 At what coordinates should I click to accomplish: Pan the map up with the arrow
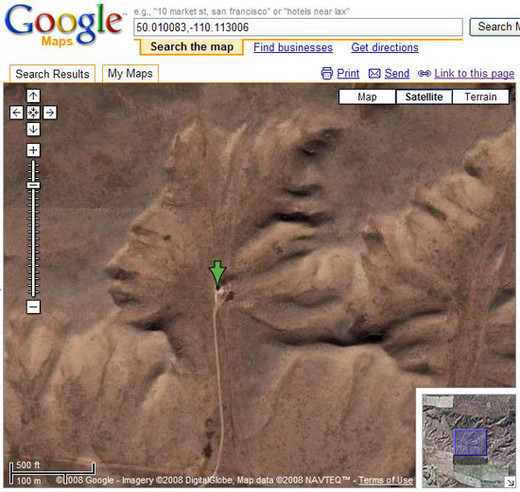pos(33,96)
